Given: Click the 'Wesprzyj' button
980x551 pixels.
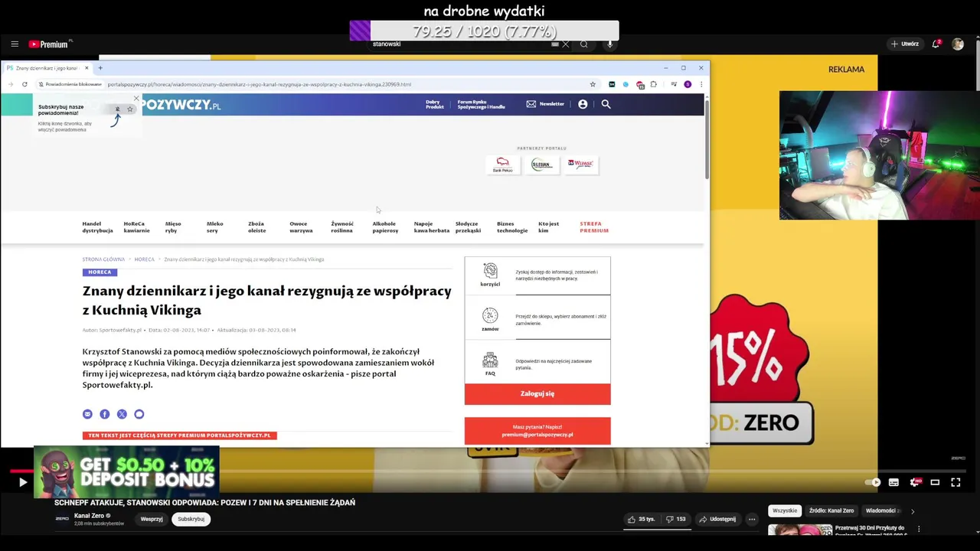Looking at the screenshot, I should click(x=152, y=519).
